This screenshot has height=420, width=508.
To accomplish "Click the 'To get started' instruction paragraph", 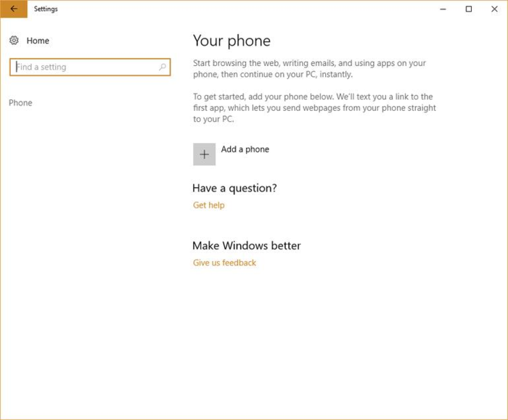I will [x=313, y=108].
